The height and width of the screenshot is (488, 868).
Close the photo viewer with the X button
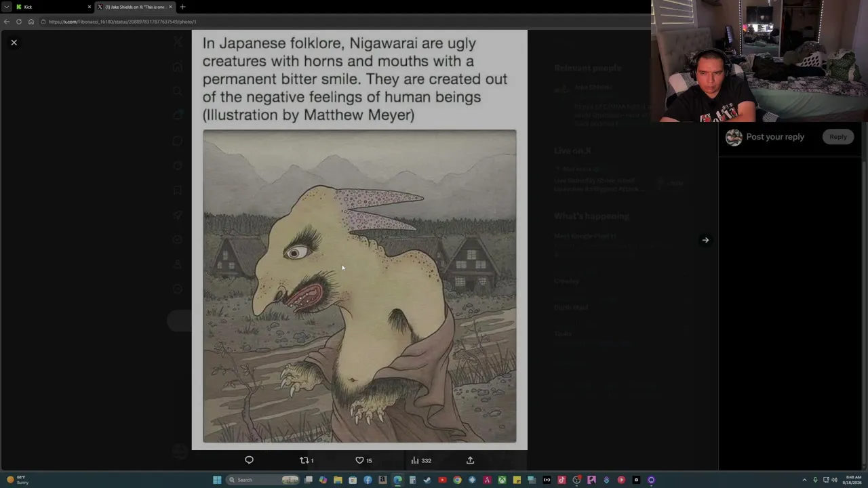coord(14,42)
